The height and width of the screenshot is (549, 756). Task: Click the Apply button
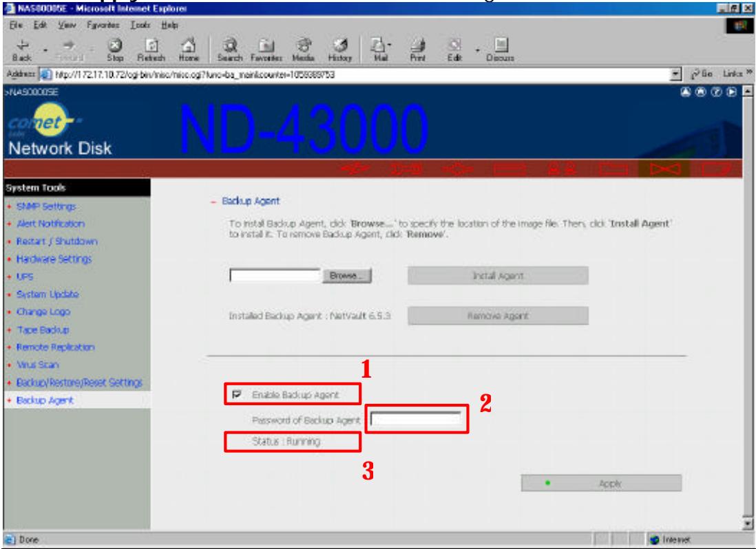[601, 484]
